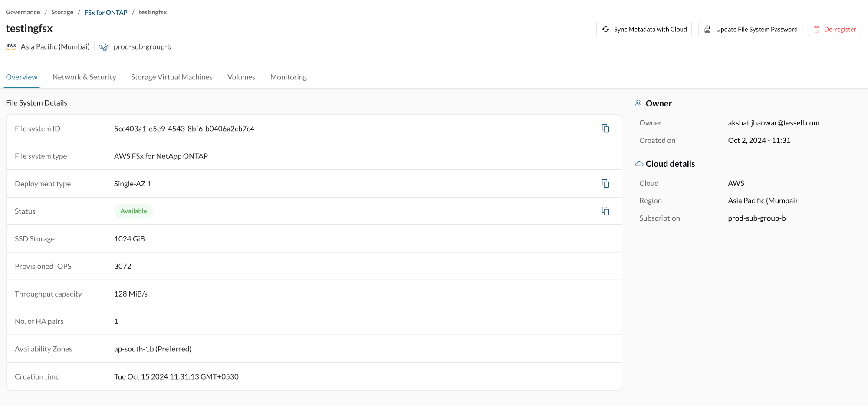Open Storage Virtual Machines tab
The width and height of the screenshot is (868, 406).
(x=172, y=77)
